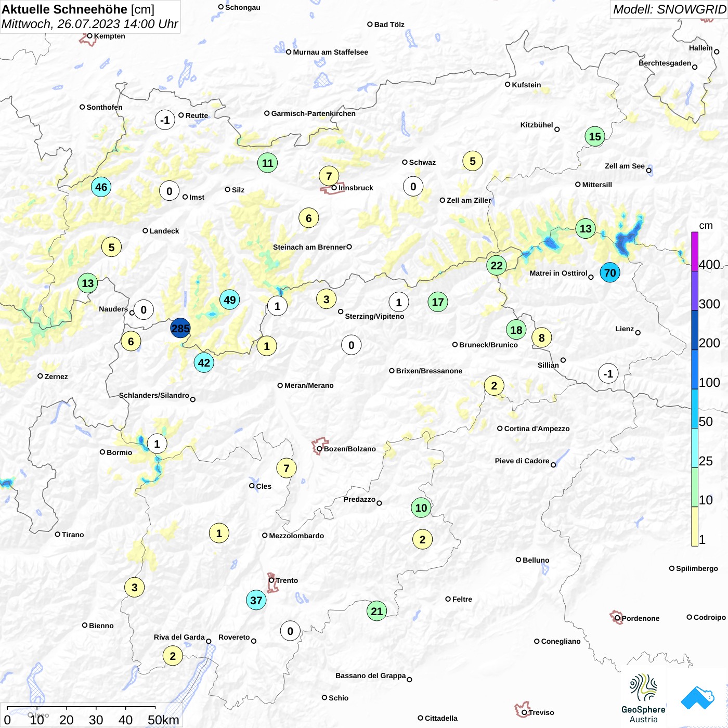Select the Garmisch-Partenkirchen label

click(x=314, y=113)
